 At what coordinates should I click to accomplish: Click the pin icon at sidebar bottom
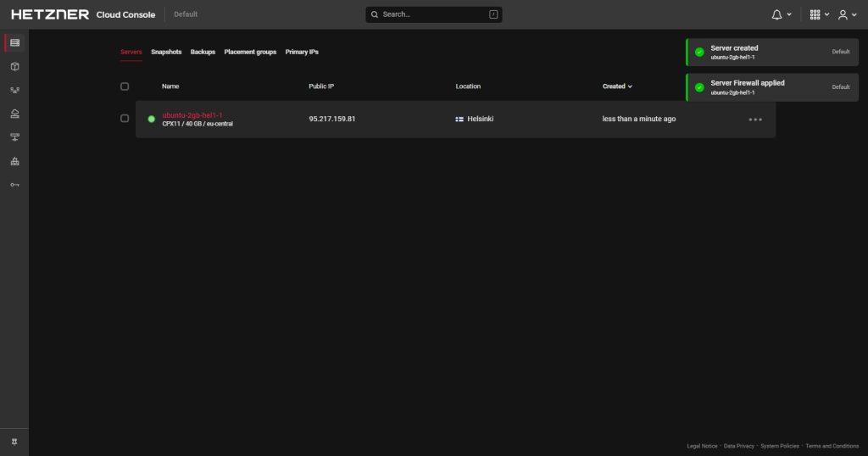[x=14, y=442]
